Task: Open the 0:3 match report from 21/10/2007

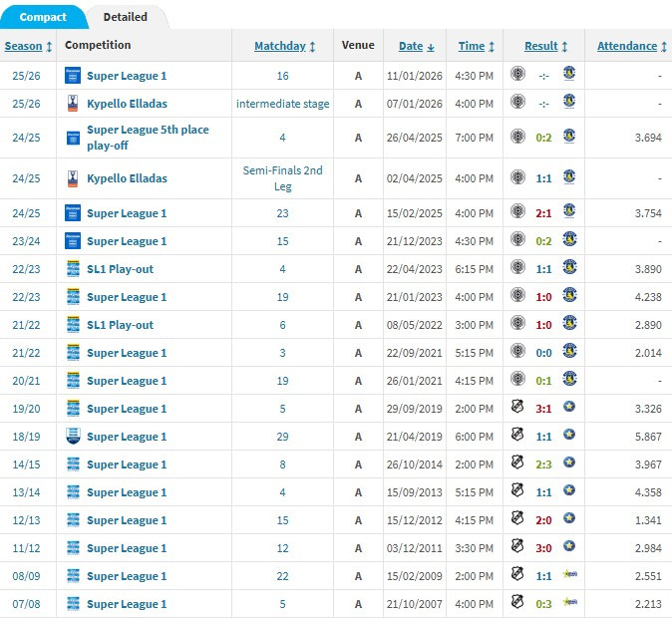Action: pyautogui.click(x=543, y=604)
